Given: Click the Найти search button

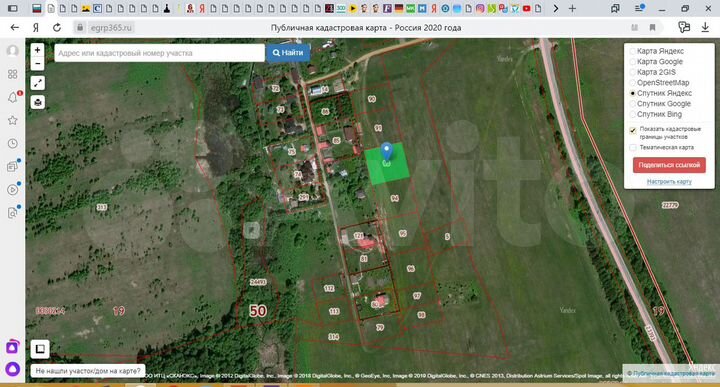Looking at the screenshot, I should (x=288, y=53).
